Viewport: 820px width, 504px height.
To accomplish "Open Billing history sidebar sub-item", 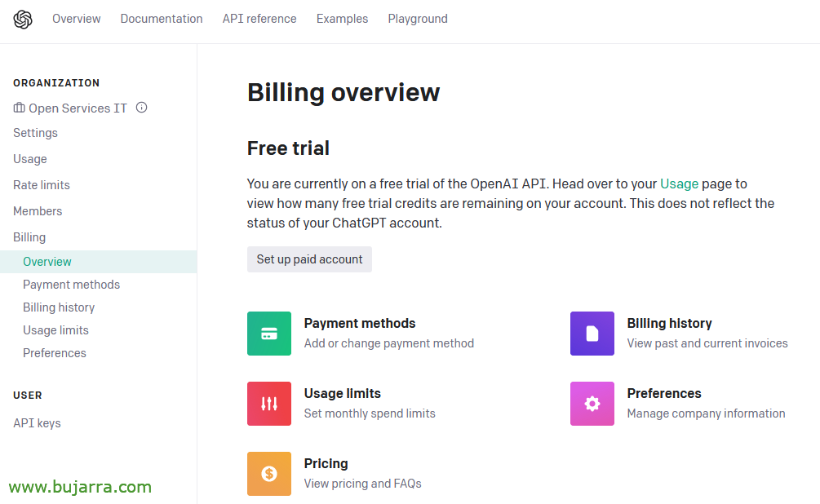I will click(x=59, y=307).
